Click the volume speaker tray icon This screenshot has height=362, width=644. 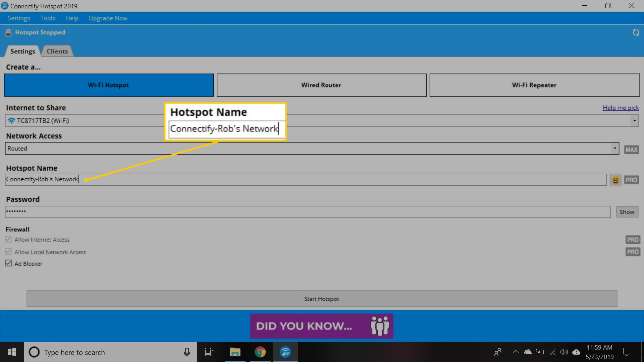pos(564,352)
